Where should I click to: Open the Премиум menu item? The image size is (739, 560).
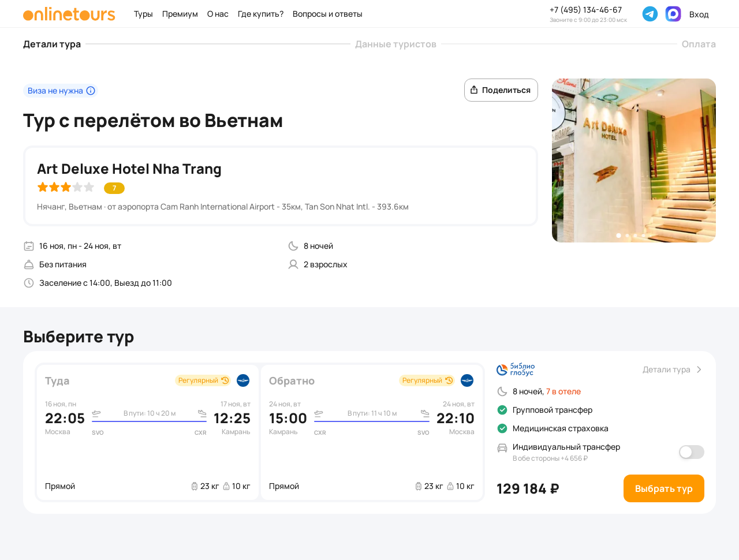pyautogui.click(x=180, y=14)
